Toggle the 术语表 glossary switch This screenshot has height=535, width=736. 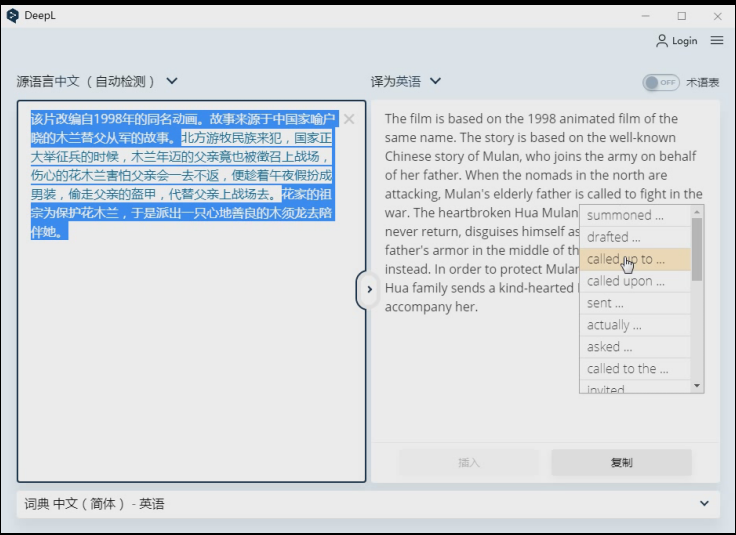tap(660, 83)
